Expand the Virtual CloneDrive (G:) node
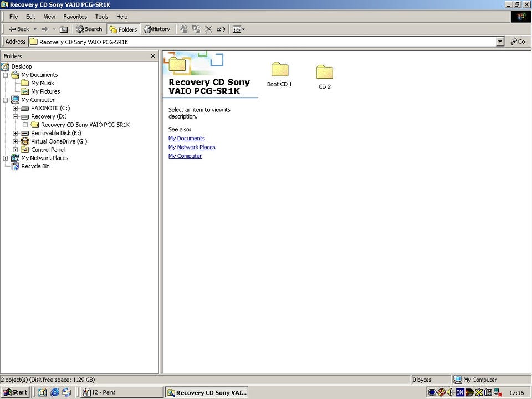 click(16, 141)
